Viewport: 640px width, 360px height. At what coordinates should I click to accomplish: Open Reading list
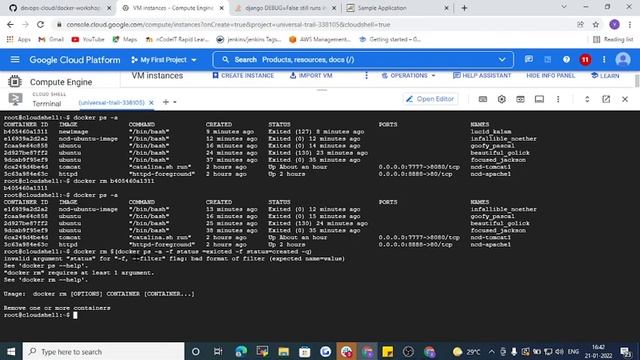tap(613, 40)
